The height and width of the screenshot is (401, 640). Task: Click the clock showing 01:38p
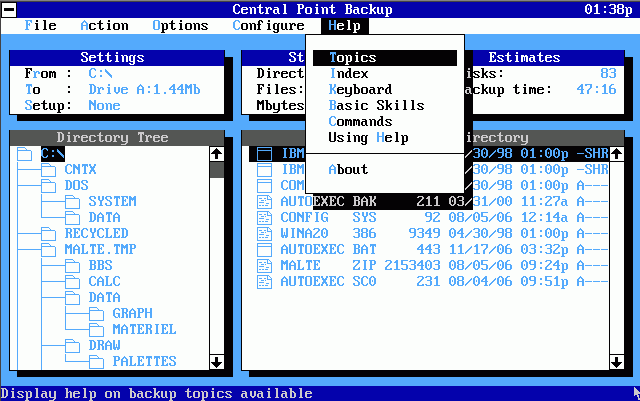point(608,9)
